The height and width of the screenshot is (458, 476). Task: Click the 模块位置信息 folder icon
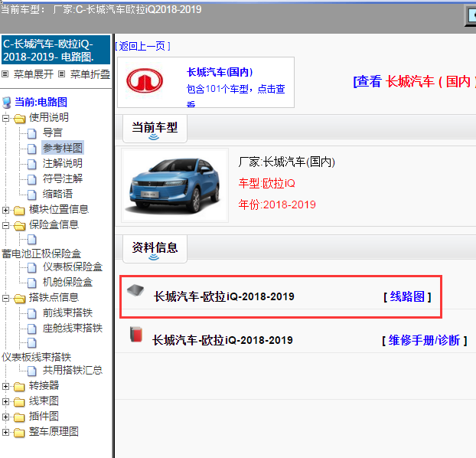click(x=19, y=210)
